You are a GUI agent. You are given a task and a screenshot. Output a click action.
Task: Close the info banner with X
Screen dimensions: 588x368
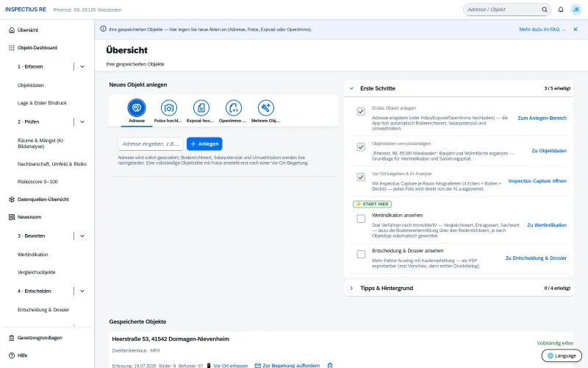(576, 29)
